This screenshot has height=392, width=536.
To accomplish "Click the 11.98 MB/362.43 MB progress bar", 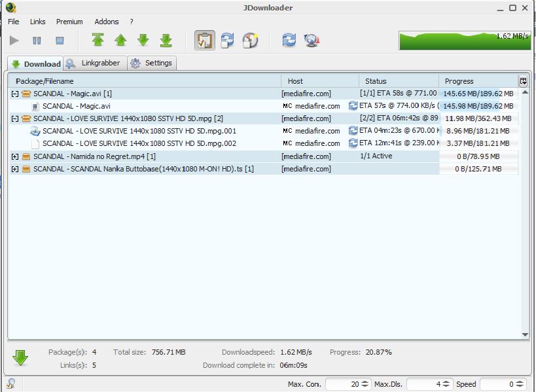I will (x=478, y=118).
